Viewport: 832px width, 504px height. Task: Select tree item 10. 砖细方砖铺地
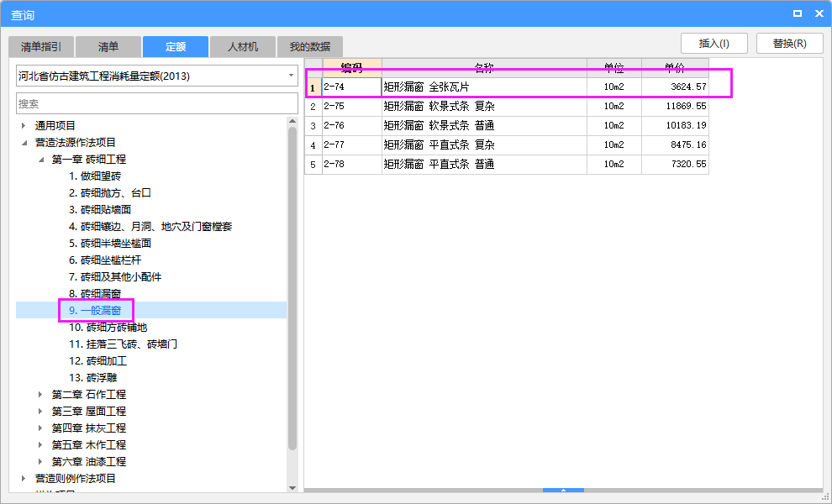click(x=108, y=328)
